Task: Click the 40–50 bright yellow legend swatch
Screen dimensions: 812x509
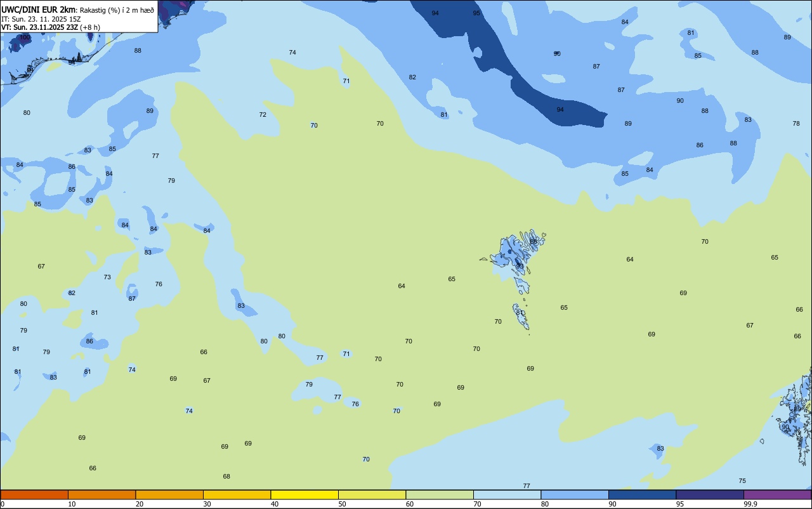Action: 304,494
